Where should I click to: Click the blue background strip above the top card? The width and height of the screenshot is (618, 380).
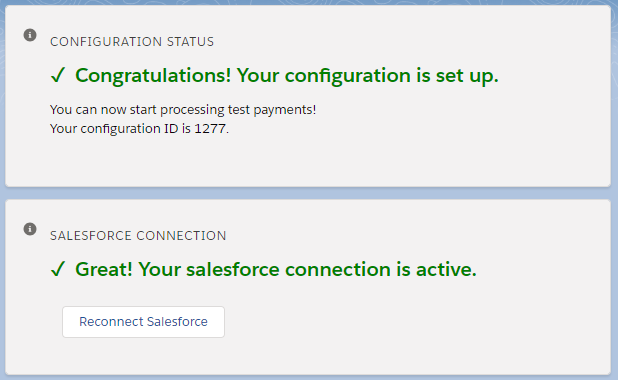point(309,2)
